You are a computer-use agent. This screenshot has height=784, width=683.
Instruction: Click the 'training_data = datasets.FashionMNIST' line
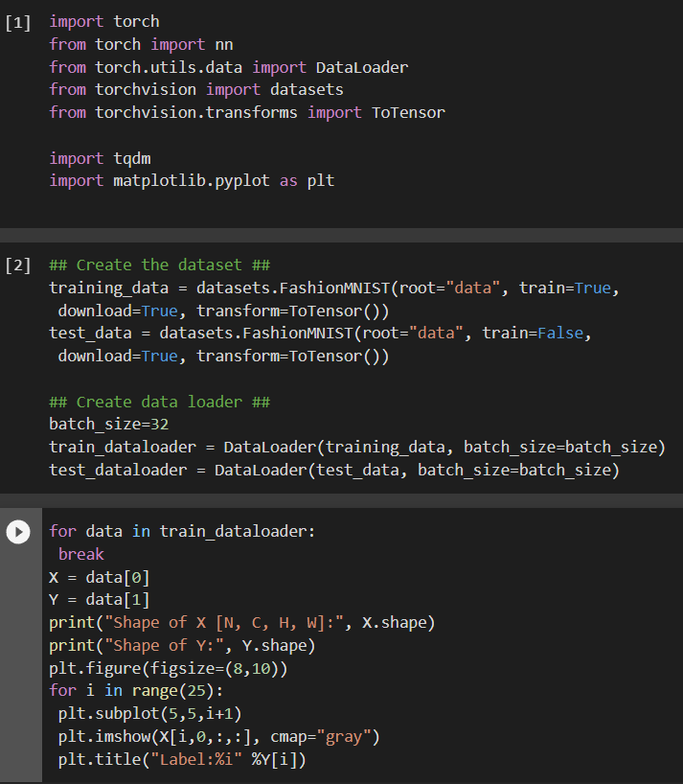coord(334,288)
